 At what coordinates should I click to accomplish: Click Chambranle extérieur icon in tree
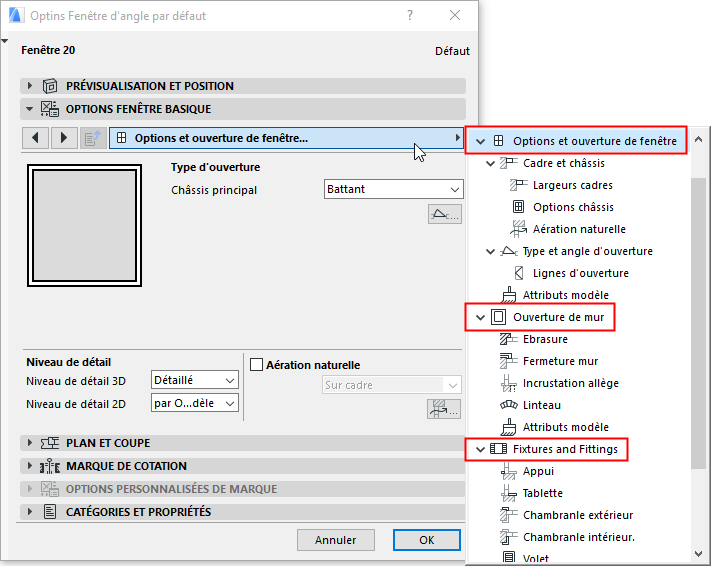click(508, 515)
